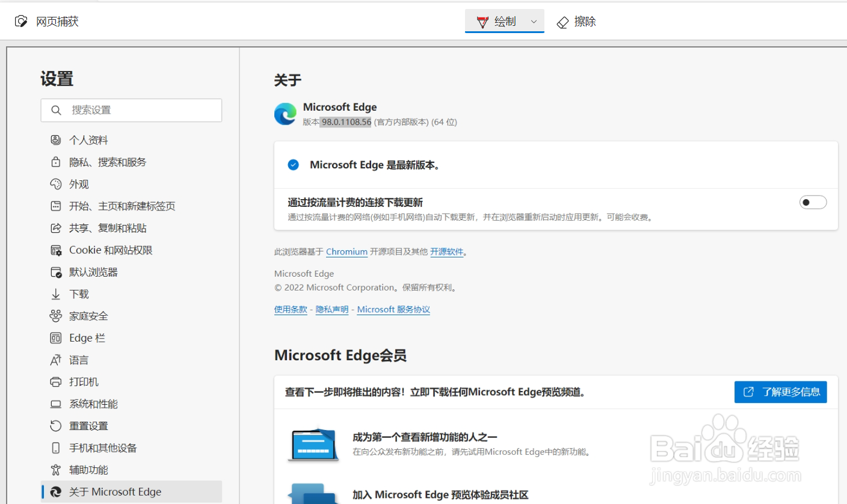Click the Privacy lock icon in sidebar

[56, 162]
